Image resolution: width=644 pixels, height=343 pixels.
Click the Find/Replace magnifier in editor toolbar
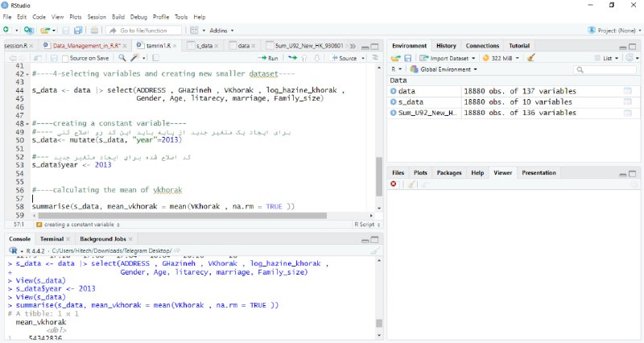click(122, 58)
